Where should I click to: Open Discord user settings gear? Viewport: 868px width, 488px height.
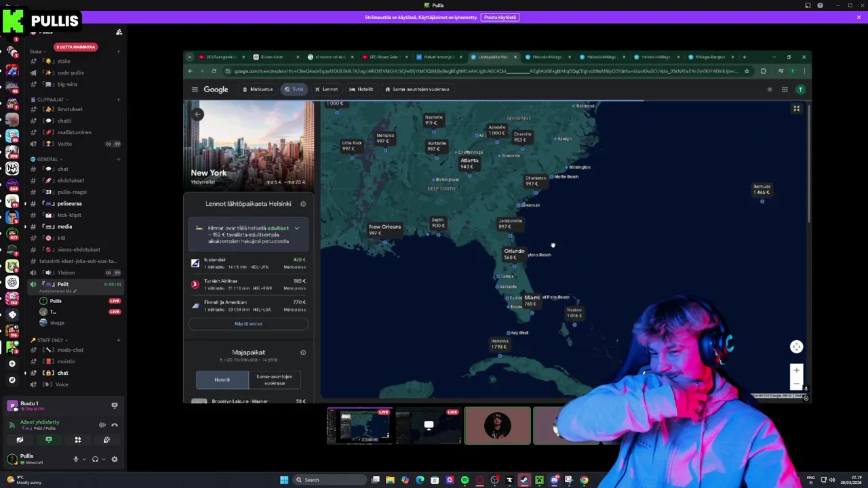click(x=115, y=459)
